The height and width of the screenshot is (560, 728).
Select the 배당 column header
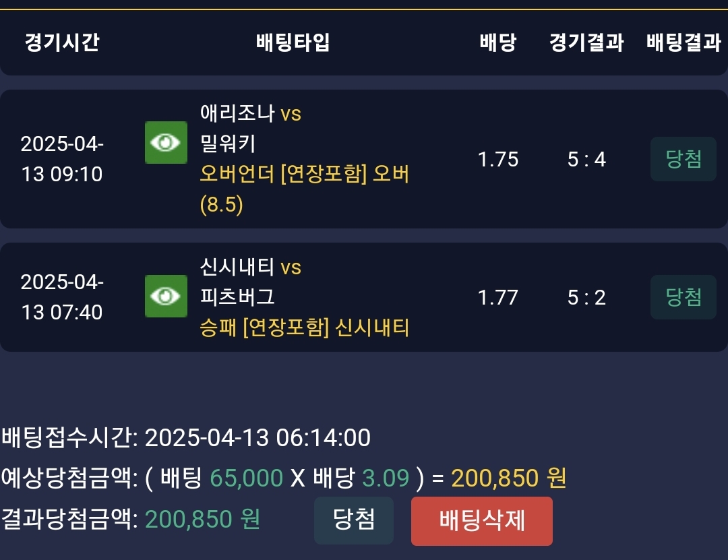coord(497,43)
